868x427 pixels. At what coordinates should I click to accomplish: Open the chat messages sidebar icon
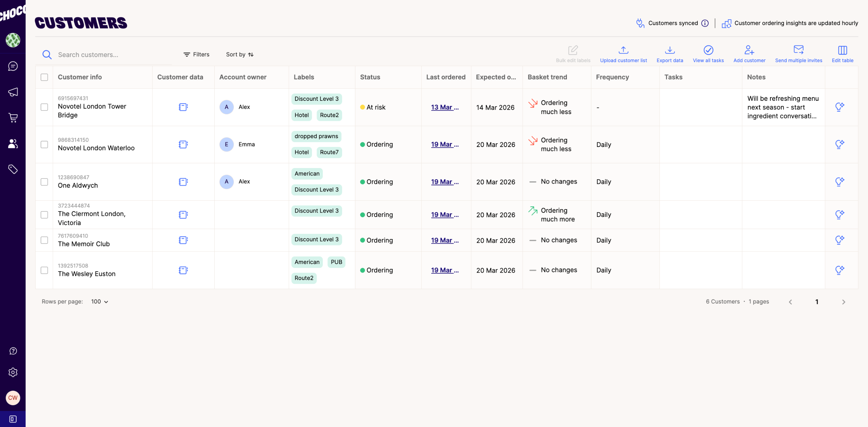[13, 66]
